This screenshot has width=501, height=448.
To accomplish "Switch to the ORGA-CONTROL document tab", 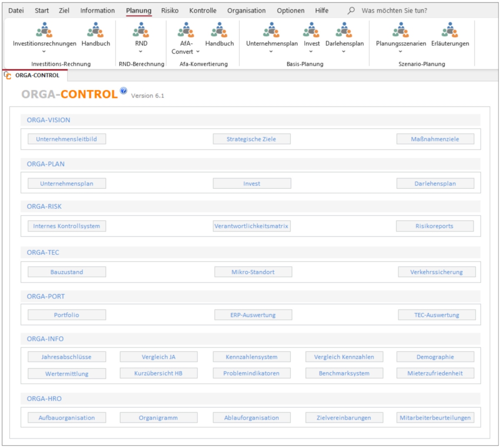I will (37, 76).
